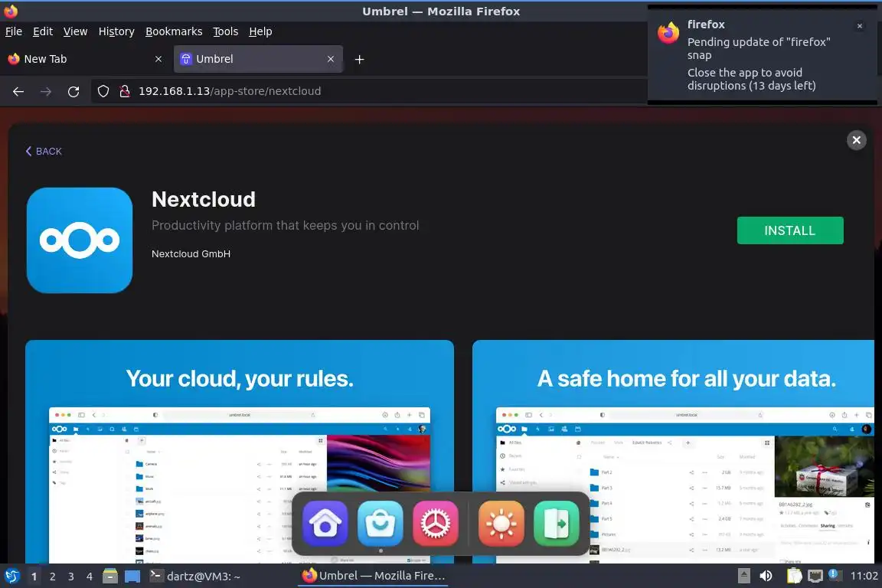Open the Settings dock icon
Image resolution: width=882 pixels, height=588 pixels.
point(436,524)
